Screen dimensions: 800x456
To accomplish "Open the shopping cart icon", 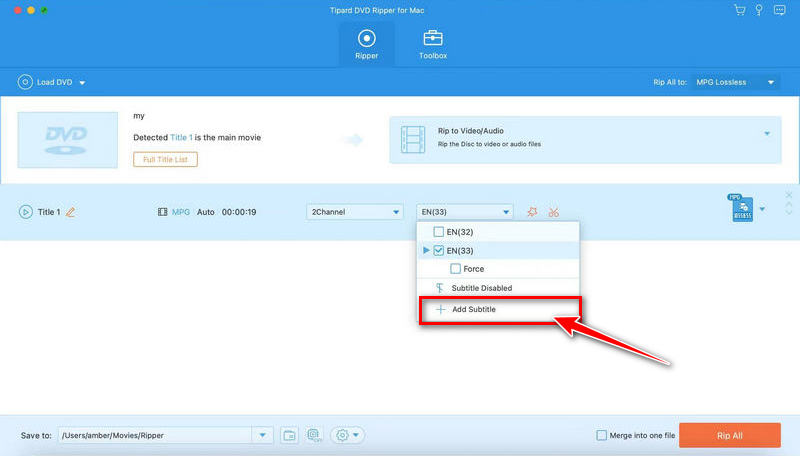I will coord(739,10).
